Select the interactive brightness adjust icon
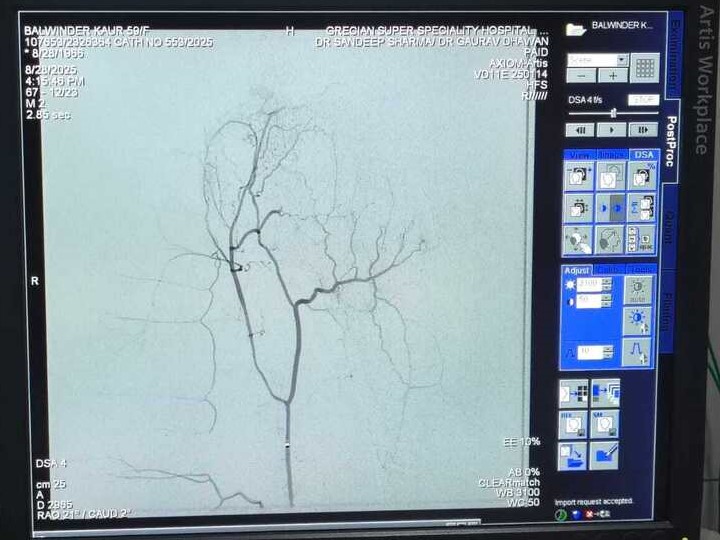Viewport: 720px width, 540px height. (x=638, y=320)
